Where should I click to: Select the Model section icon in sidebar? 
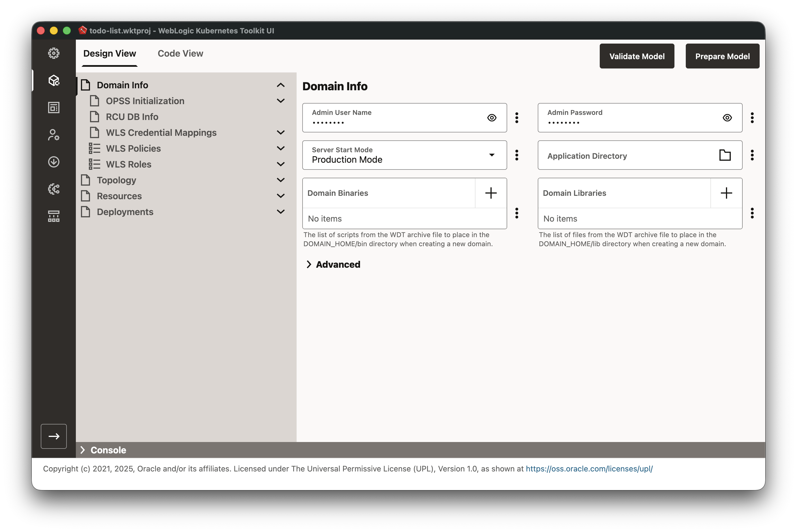pyautogui.click(x=53, y=81)
